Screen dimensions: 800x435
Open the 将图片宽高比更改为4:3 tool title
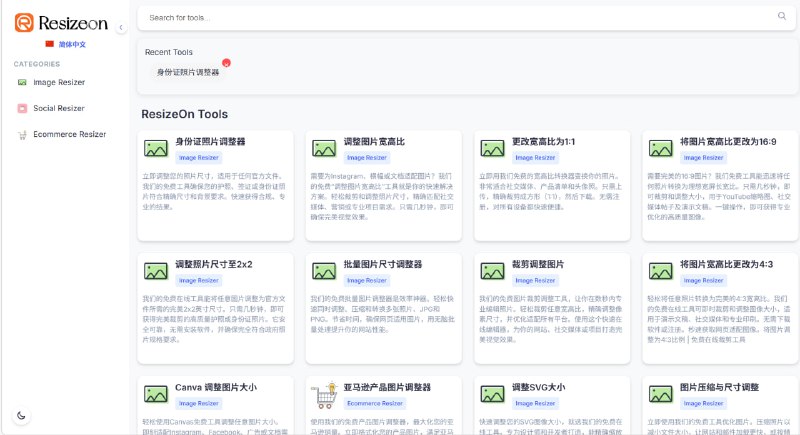(727, 264)
